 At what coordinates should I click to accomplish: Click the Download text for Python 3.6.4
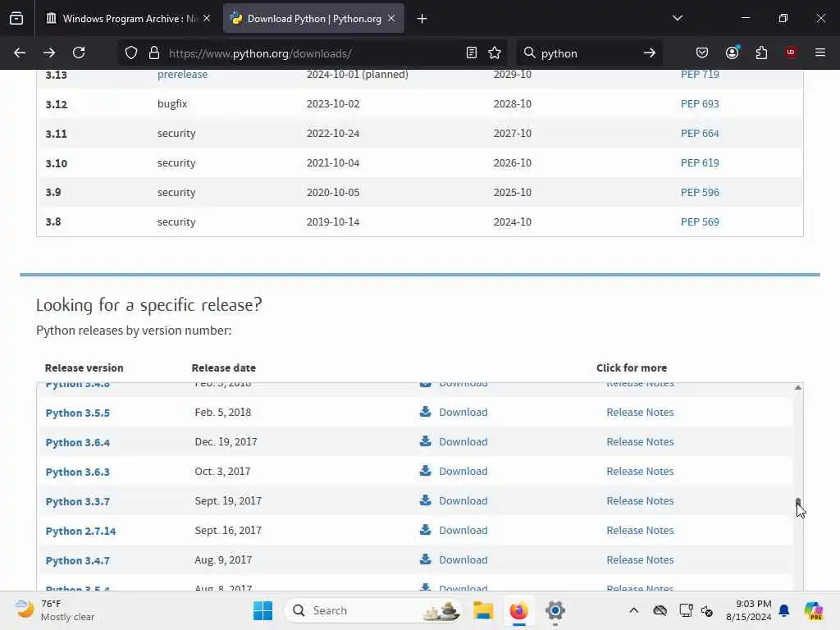tap(463, 442)
